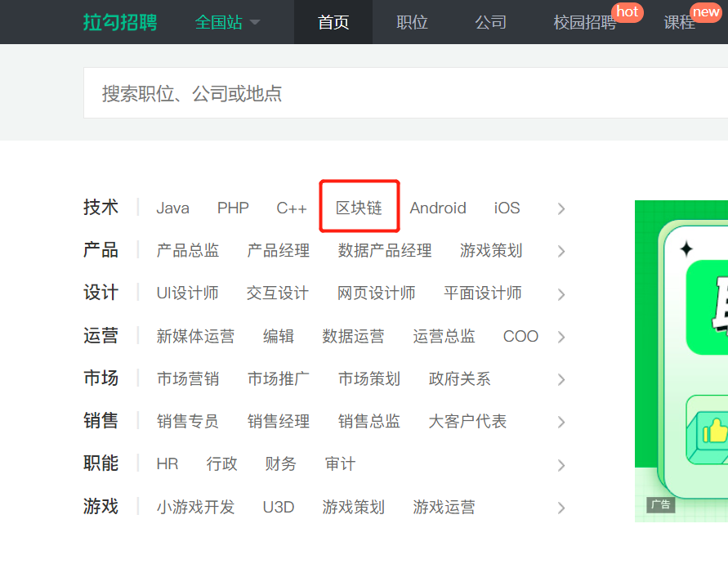Open UI设计师 jobs
The height and width of the screenshot is (573, 728).
(x=187, y=293)
